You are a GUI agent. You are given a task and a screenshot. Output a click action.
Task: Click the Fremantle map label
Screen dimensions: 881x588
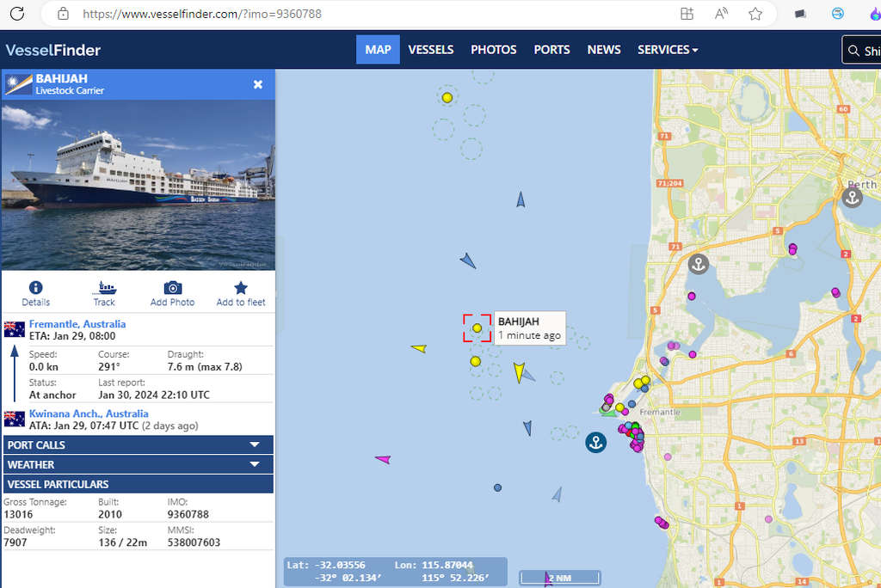[x=660, y=413]
